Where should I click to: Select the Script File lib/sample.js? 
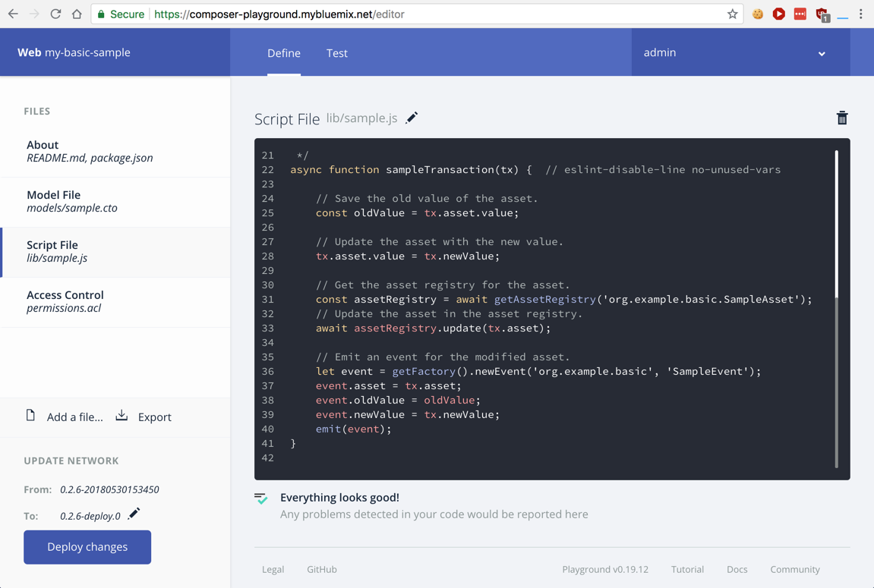pyautogui.click(x=115, y=252)
